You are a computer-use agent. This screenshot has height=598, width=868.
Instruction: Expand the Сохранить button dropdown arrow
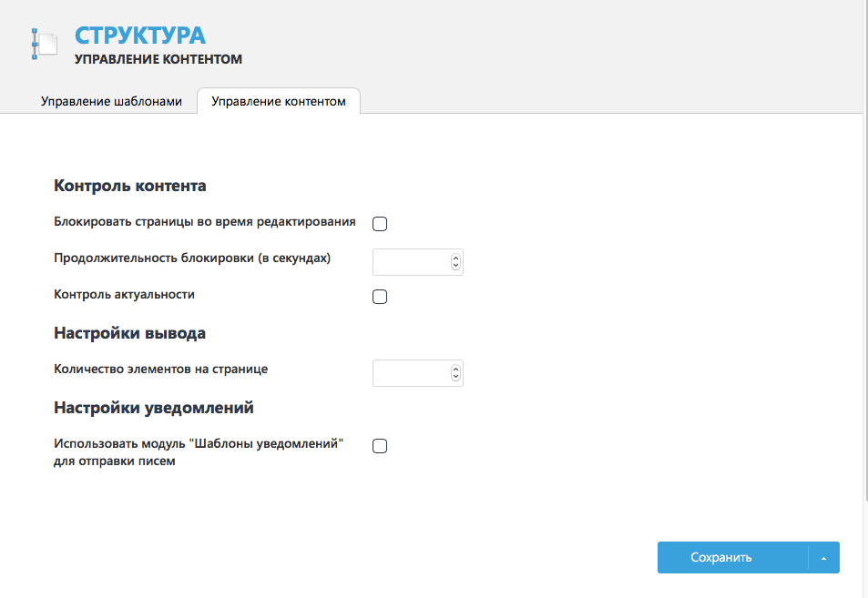(823, 558)
